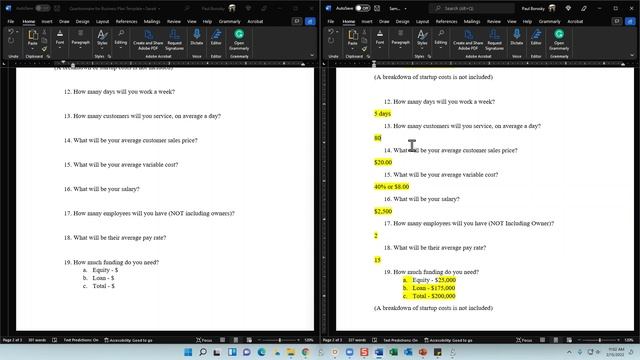Click Save icon in right window title bar
The width and height of the screenshot is (640, 360).
pos(377,8)
